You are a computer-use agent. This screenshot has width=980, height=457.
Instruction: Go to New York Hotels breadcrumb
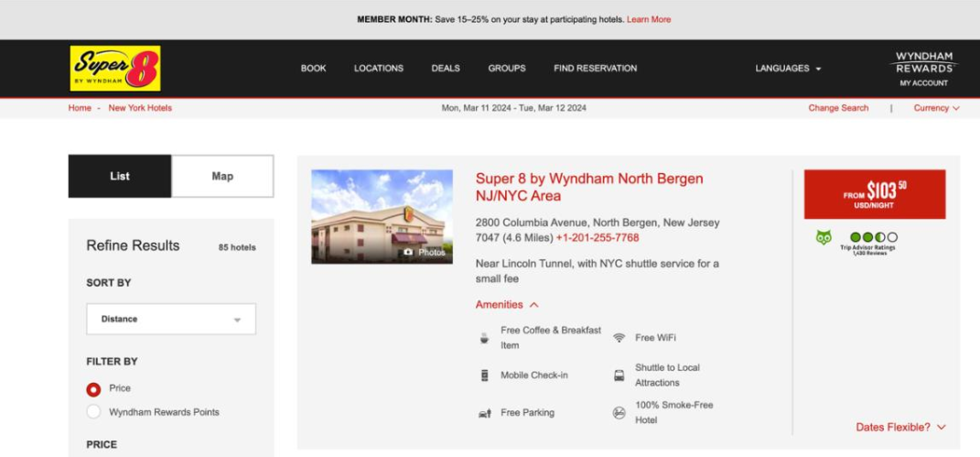(x=140, y=108)
